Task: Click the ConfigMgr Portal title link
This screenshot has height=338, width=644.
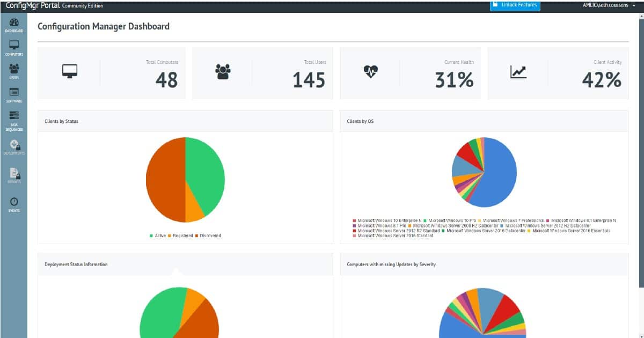Action: 32,5
